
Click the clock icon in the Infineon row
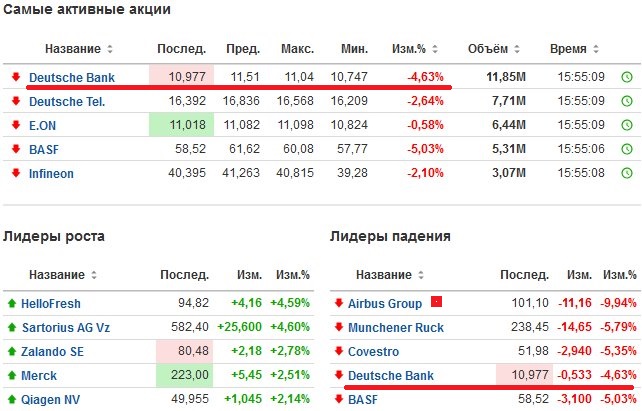627,173
